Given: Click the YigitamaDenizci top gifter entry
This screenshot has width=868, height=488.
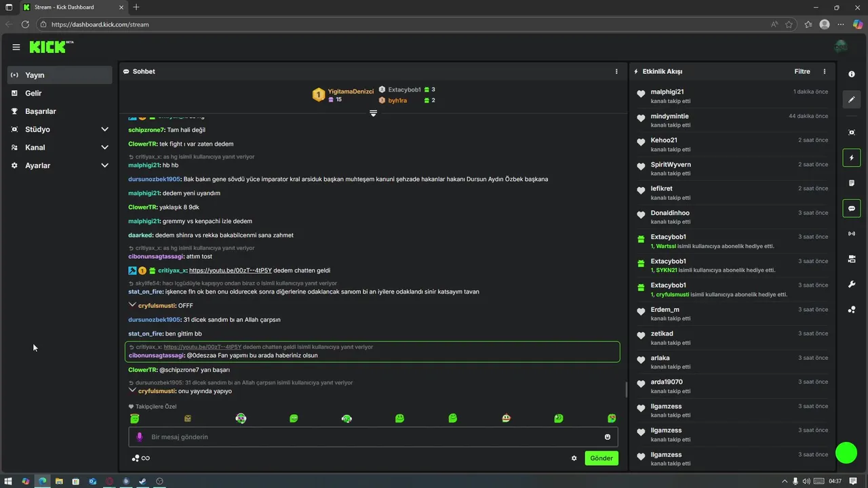Looking at the screenshot, I should pyautogui.click(x=343, y=95).
